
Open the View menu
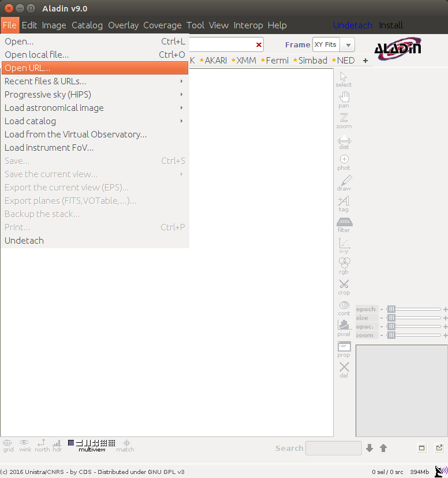point(218,25)
